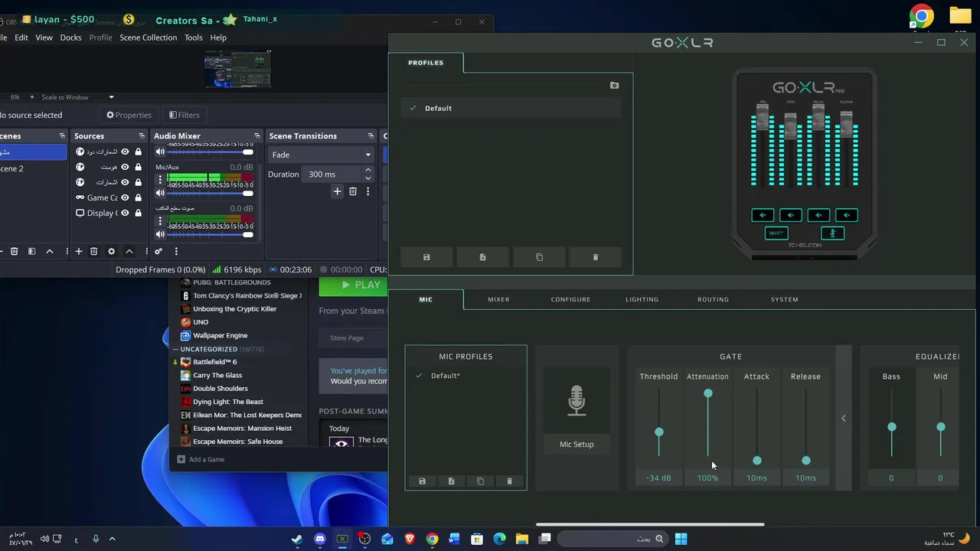Image resolution: width=980 pixels, height=551 pixels.
Task: Select the Default profile in Profiles list
Action: [x=511, y=108]
